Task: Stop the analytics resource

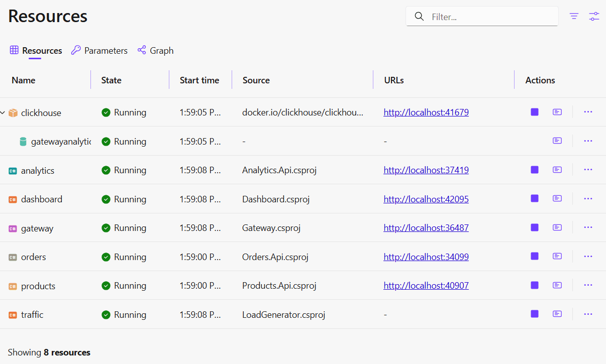Action: 535,170
